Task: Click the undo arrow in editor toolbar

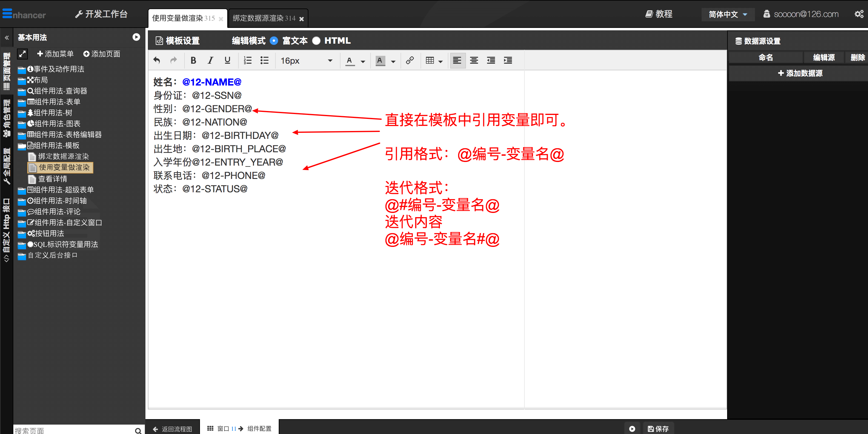Action: click(x=157, y=60)
